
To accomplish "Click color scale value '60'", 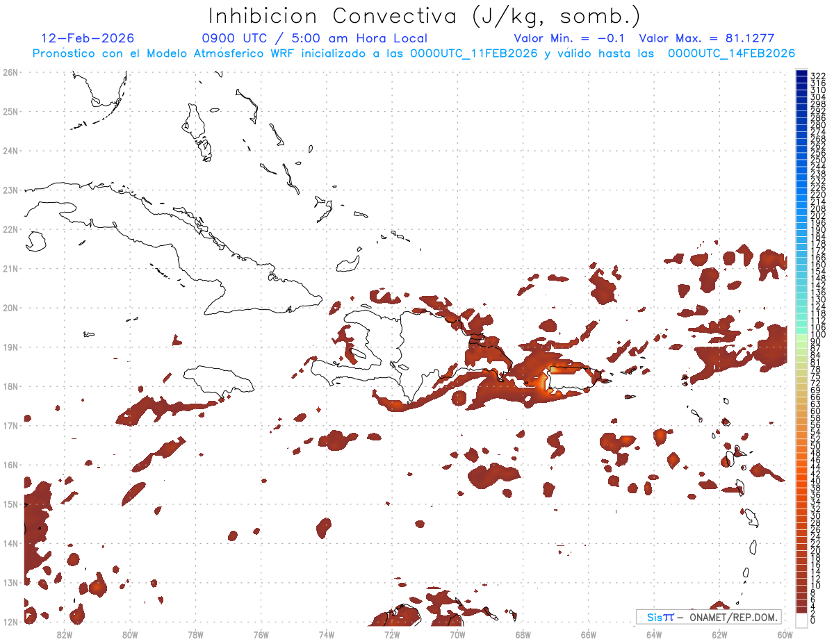I will (816, 411).
